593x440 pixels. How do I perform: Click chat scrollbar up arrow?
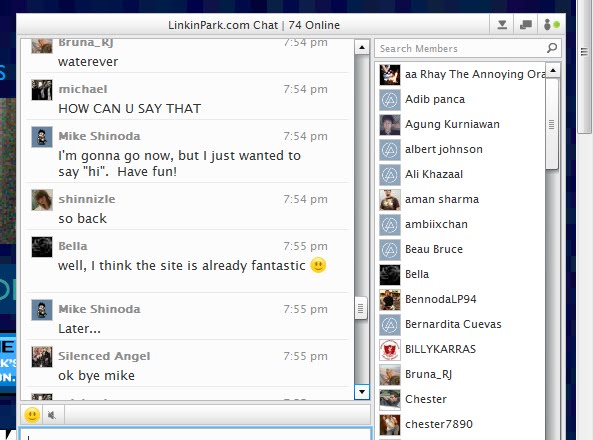pos(362,47)
